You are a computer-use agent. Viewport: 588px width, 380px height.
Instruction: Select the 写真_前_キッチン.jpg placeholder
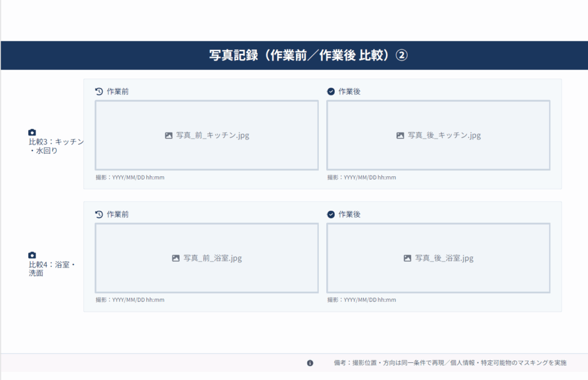tap(207, 135)
